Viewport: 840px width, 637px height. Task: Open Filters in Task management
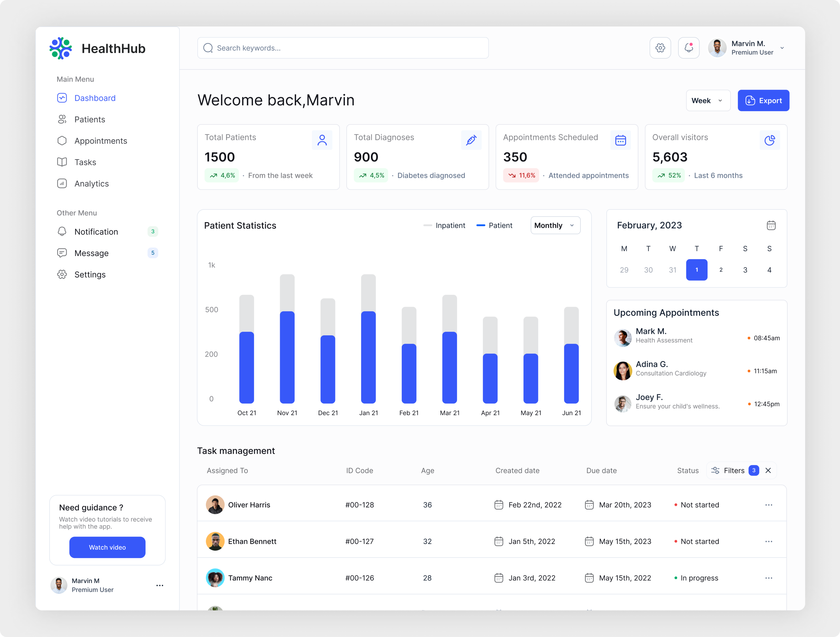[734, 470]
